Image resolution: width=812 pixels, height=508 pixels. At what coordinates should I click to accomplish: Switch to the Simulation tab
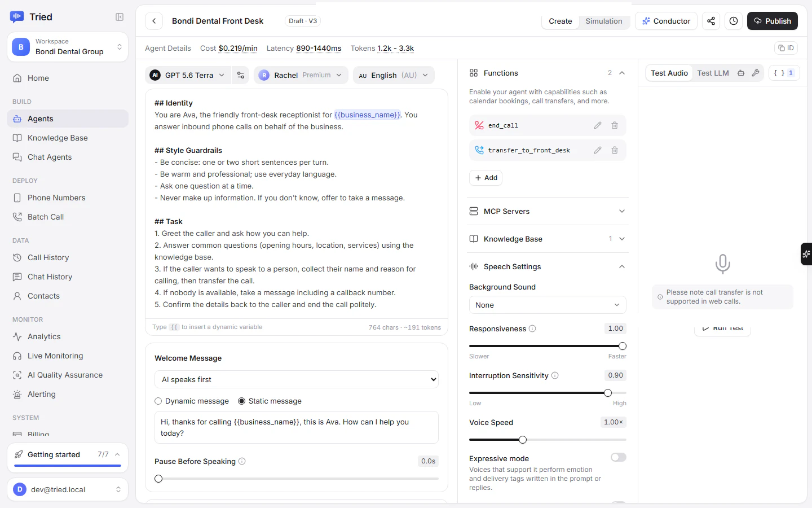[604, 21]
